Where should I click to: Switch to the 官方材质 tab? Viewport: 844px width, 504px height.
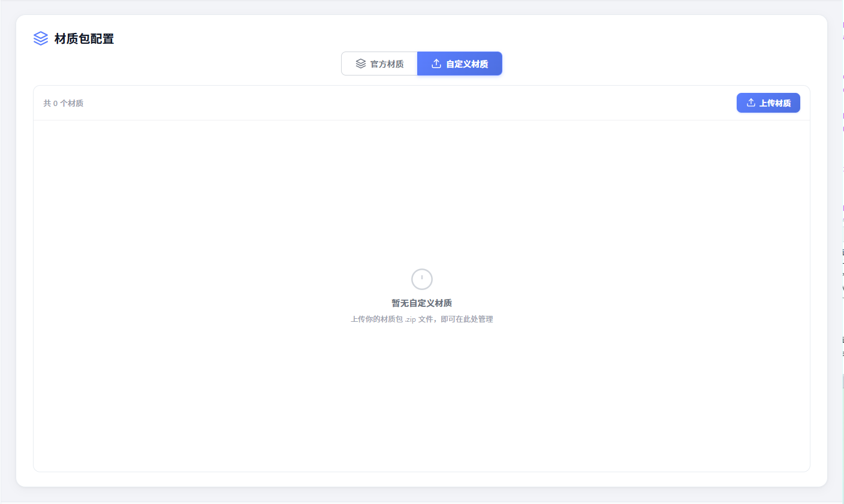tap(379, 64)
